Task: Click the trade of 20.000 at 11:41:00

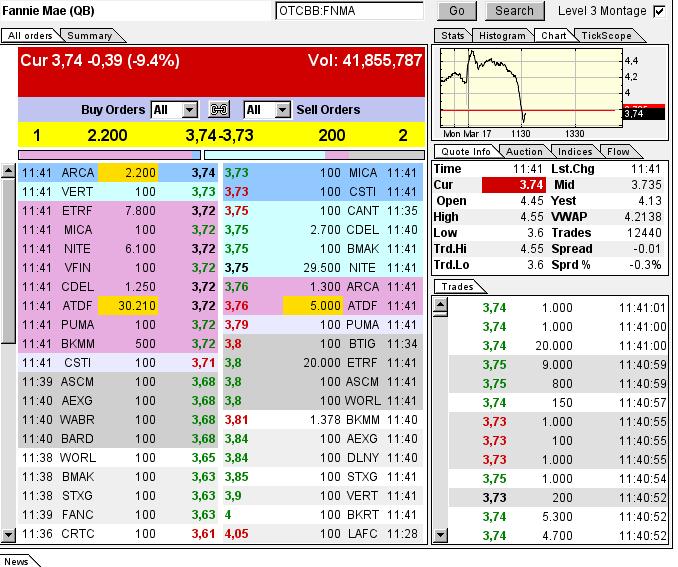Action: [558, 346]
